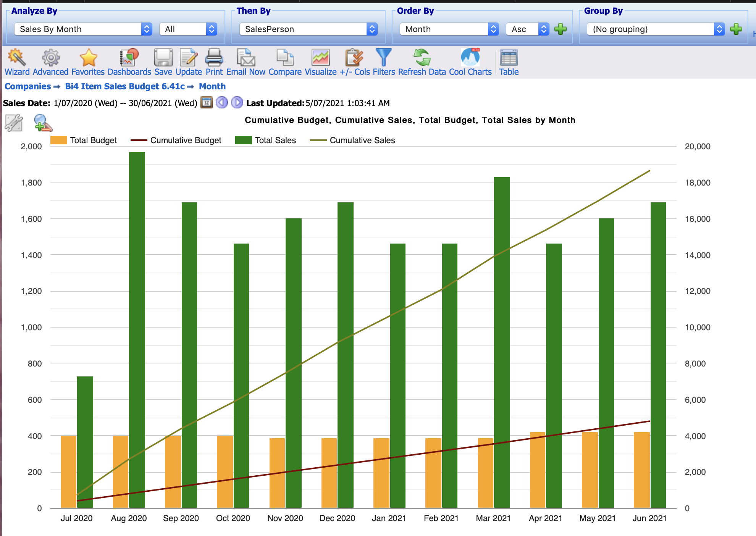Open the Filters funnel icon
Viewport: 756px width, 536px height.
pyautogui.click(x=384, y=58)
